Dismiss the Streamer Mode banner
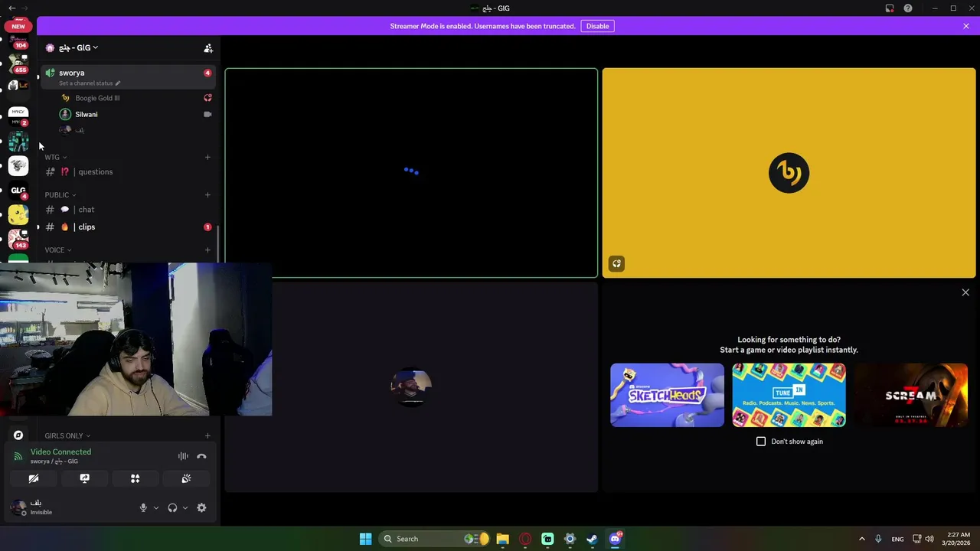This screenshot has width=980, height=551. (966, 26)
